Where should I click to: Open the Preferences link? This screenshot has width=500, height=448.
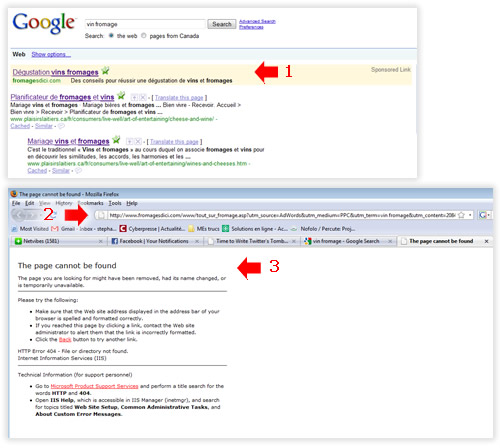[x=251, y=27]
